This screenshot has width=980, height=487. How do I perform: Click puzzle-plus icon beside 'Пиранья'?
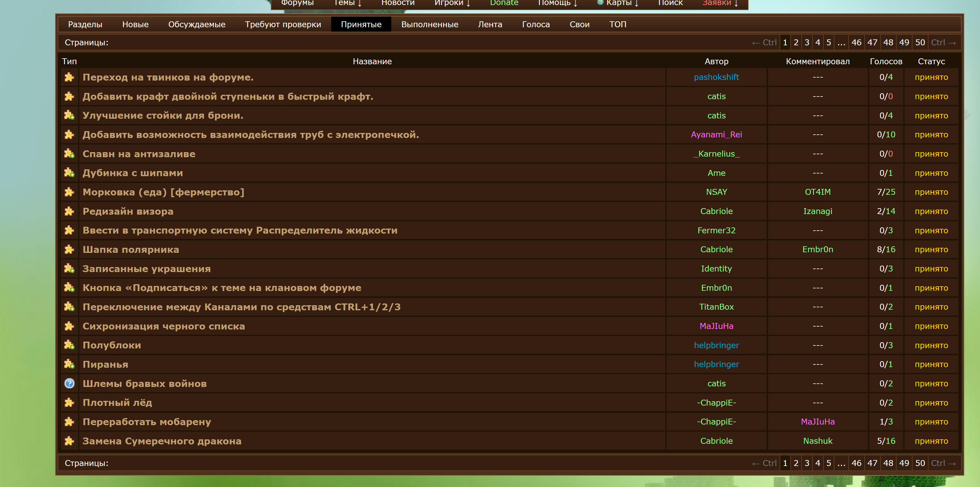(69, 364)
